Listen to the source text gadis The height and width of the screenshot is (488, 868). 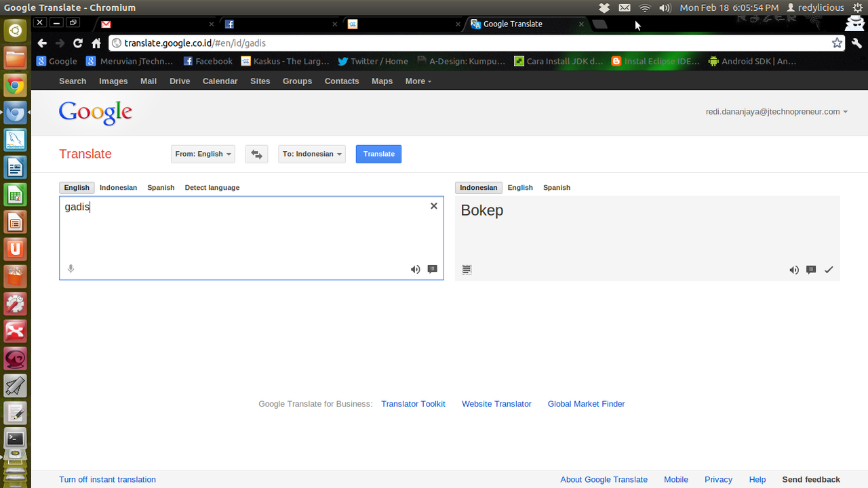click(x=415, y=269)
